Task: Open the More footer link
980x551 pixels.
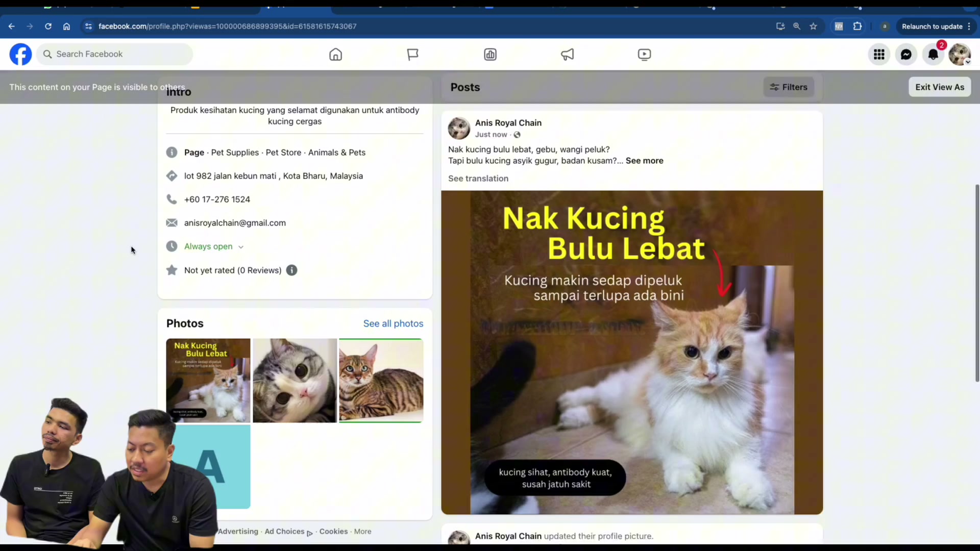Action: (363, 532)
